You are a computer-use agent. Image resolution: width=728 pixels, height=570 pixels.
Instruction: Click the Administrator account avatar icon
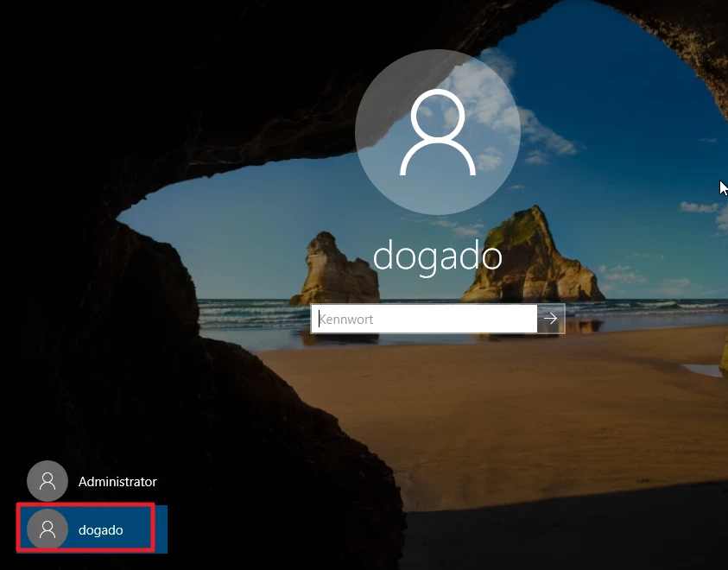(47, 481)
